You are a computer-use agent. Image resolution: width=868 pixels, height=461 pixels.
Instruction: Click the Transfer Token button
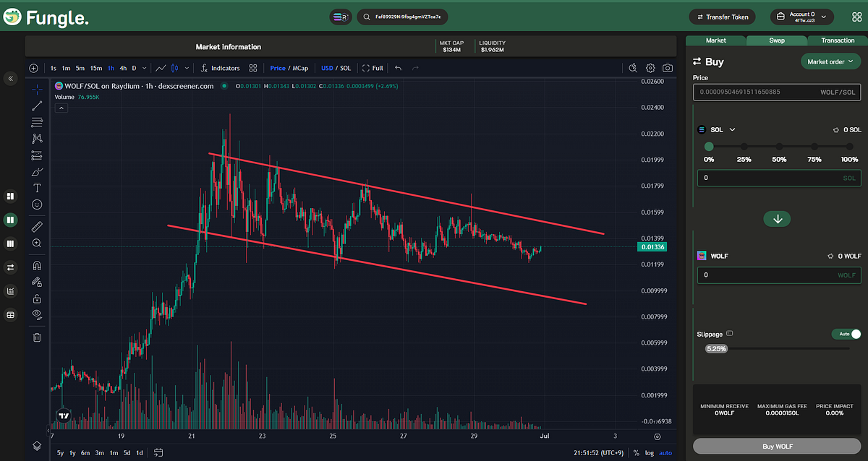pos(722,15)
